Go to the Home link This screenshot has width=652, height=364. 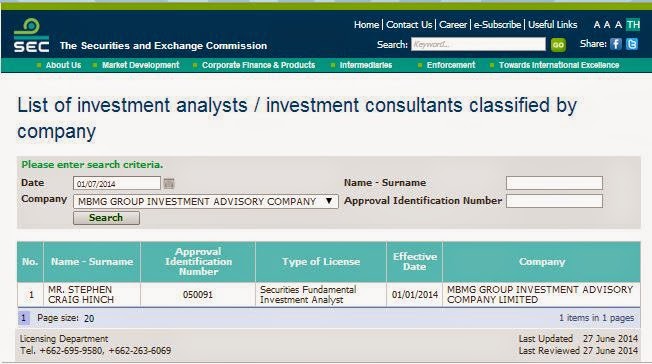coord(366,25)
